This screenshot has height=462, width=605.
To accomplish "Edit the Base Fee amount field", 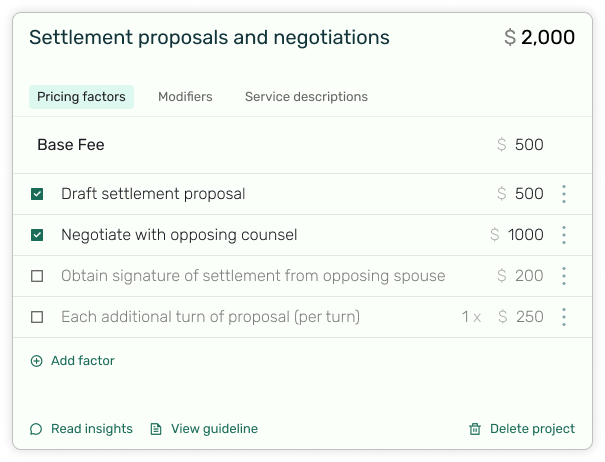I will coord(529,145).
